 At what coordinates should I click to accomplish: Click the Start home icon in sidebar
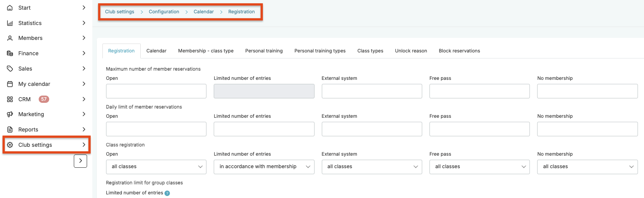pos(10,8)
